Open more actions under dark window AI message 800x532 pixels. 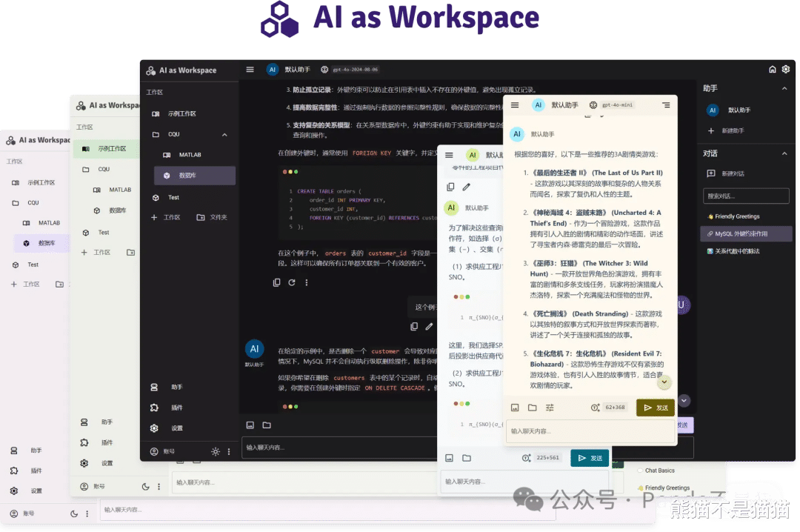click(307, 282)
